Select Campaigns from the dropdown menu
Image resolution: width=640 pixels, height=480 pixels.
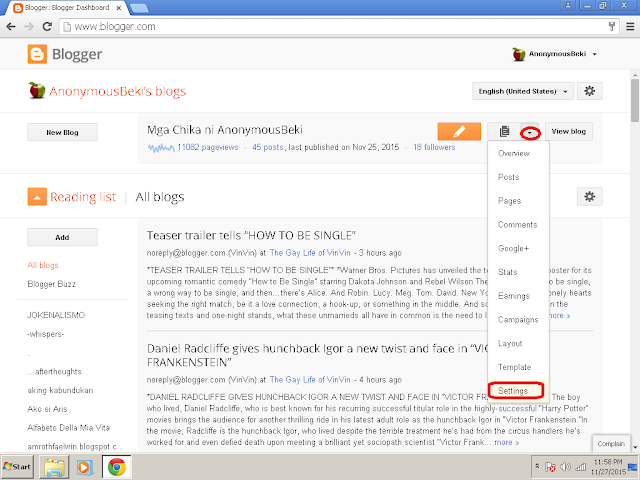[518, 320]
